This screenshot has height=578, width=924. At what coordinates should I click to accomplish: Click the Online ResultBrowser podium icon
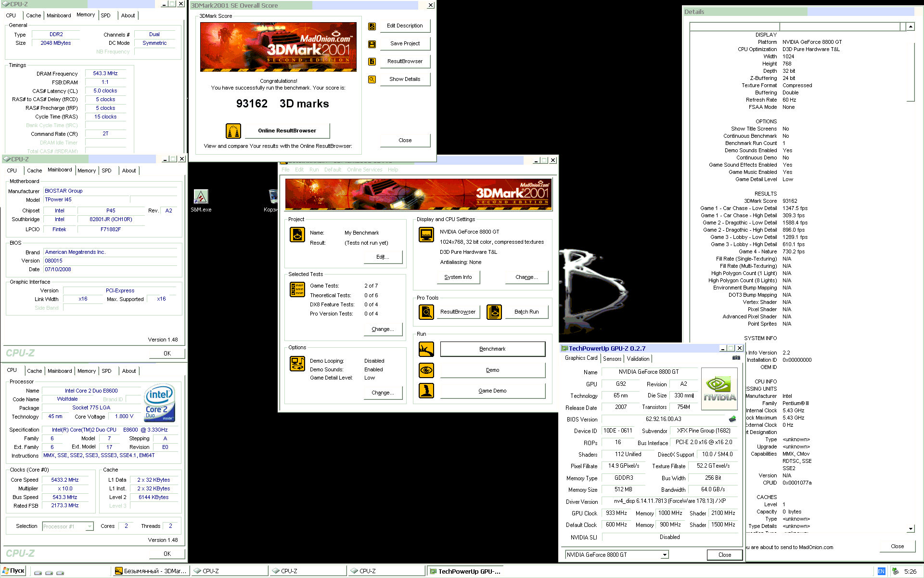(x=233, y=131)
